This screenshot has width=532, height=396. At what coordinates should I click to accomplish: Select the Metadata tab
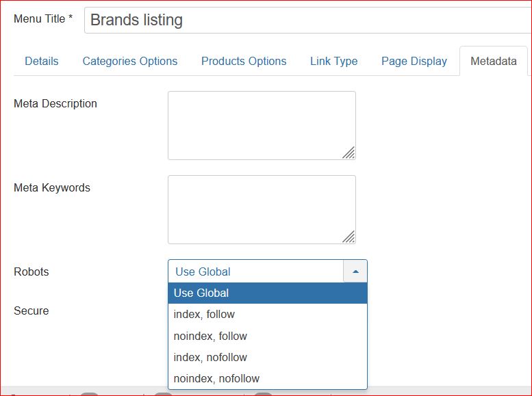click(494, 61)
